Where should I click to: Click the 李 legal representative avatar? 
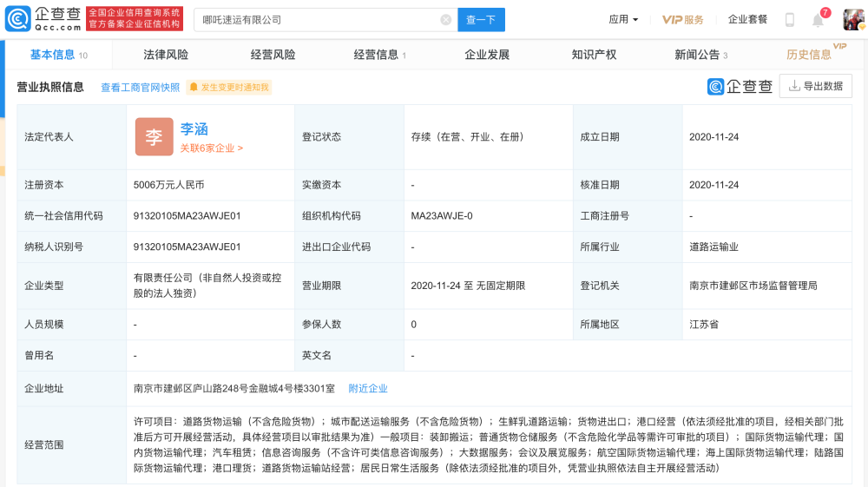click(154, 136)
